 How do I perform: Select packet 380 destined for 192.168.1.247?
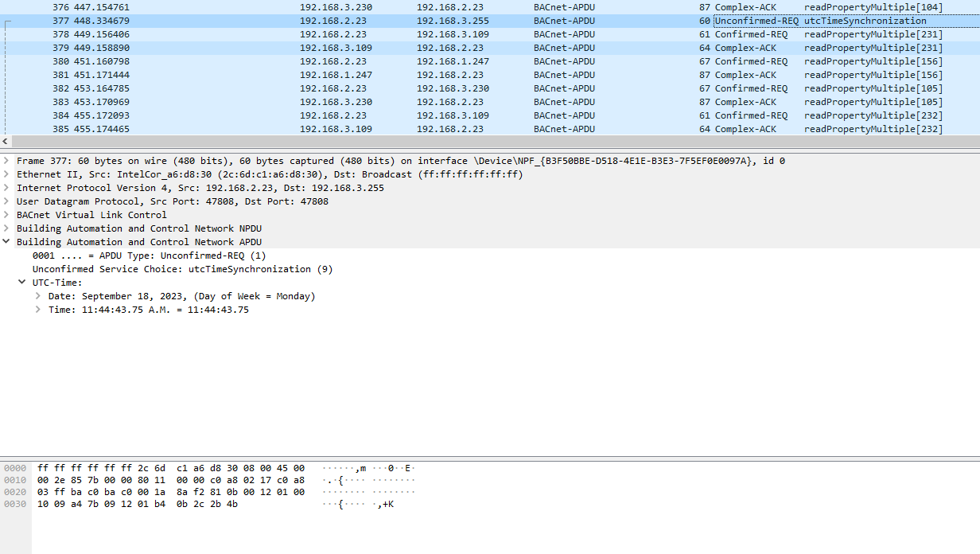(477, 61)
